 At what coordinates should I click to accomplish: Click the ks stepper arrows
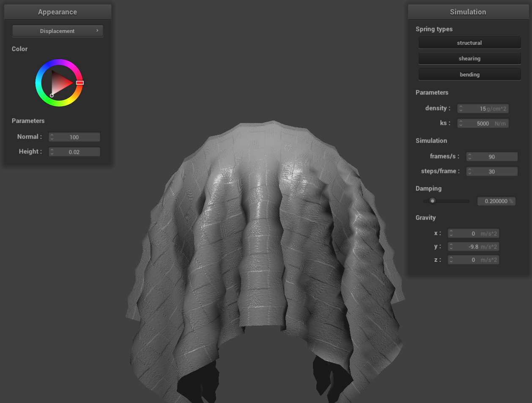461,123
